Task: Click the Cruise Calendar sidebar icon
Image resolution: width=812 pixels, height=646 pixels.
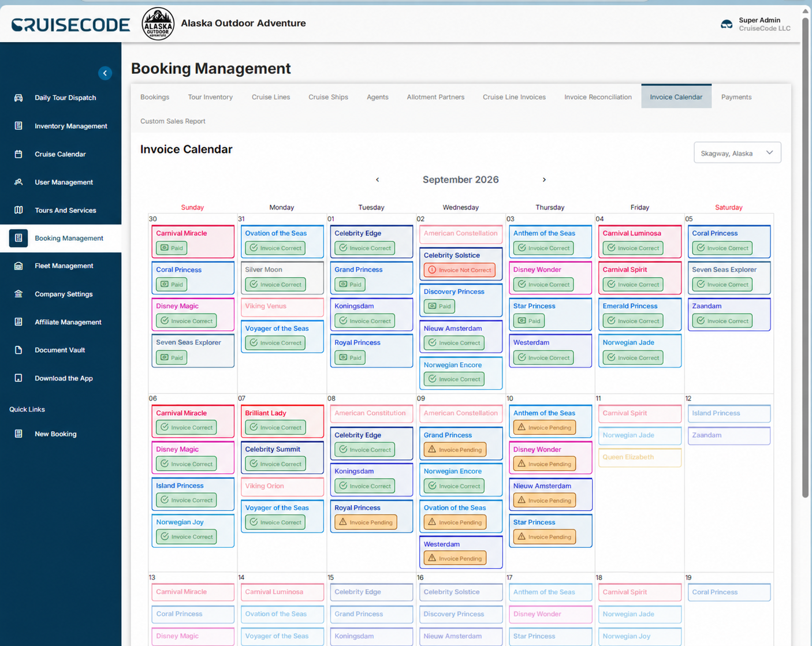Action: tap(18, 154)
